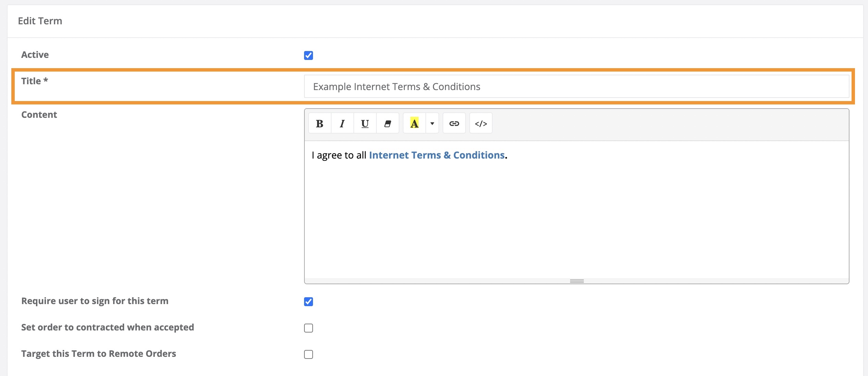Apply bold formatting in the content editor
The height and width of the screenshot is (376, 868).
pyautogui.click(x=320, y=123)
